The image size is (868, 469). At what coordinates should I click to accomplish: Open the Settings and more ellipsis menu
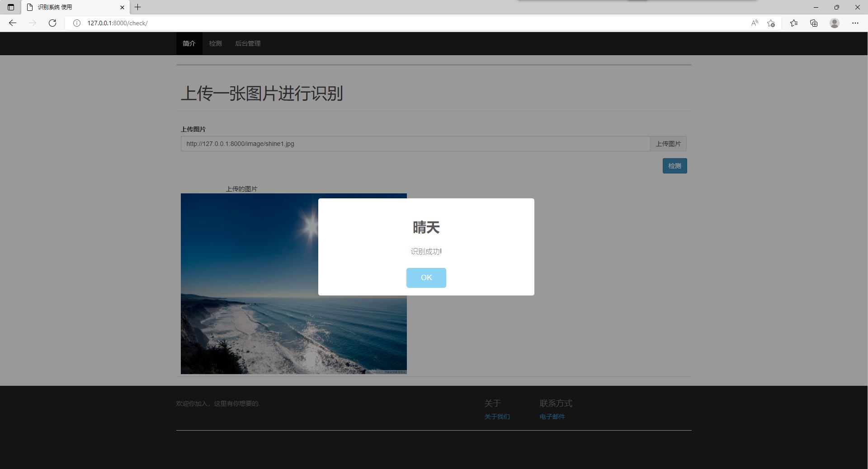click(855, 23)
